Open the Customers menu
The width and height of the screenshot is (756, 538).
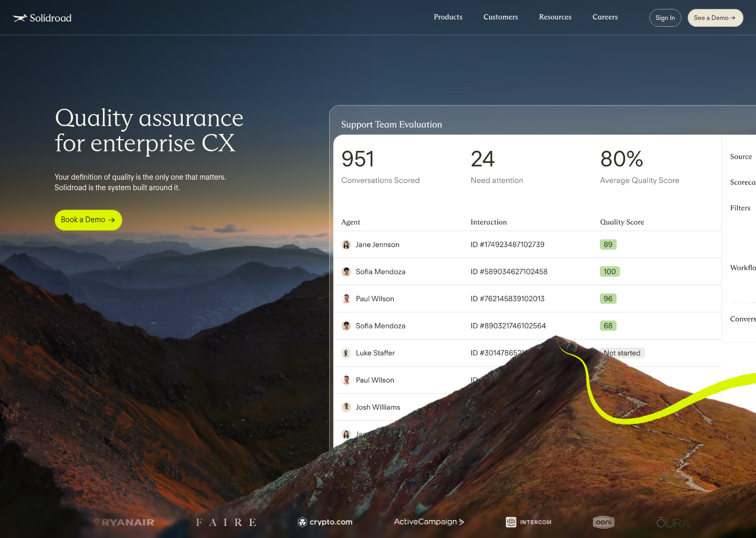point(500,17)
